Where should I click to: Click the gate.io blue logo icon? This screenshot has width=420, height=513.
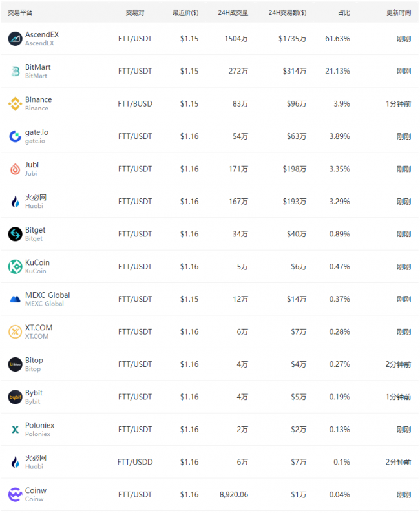(x=15, y=136)
